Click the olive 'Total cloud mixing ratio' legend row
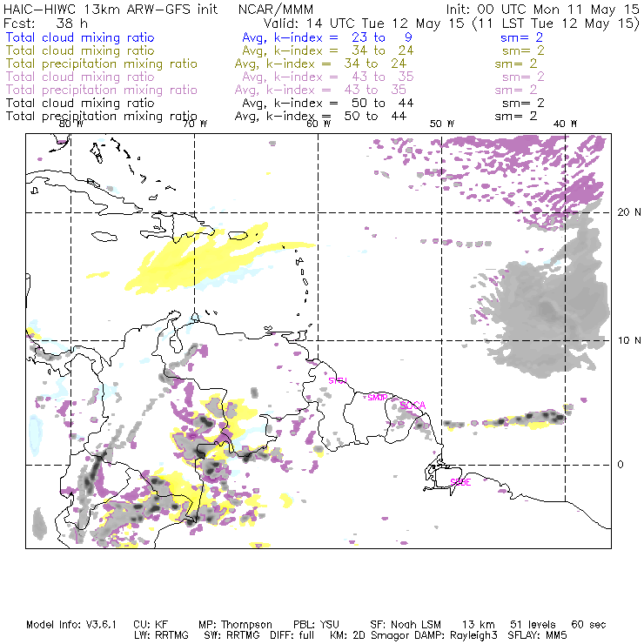644x644 pixels. [275, 50]
